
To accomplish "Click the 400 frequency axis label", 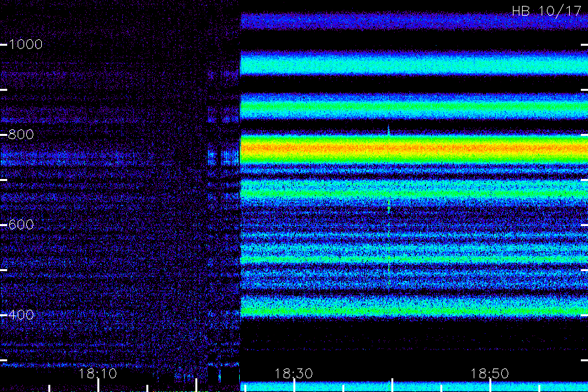I will tap(21, 315).
